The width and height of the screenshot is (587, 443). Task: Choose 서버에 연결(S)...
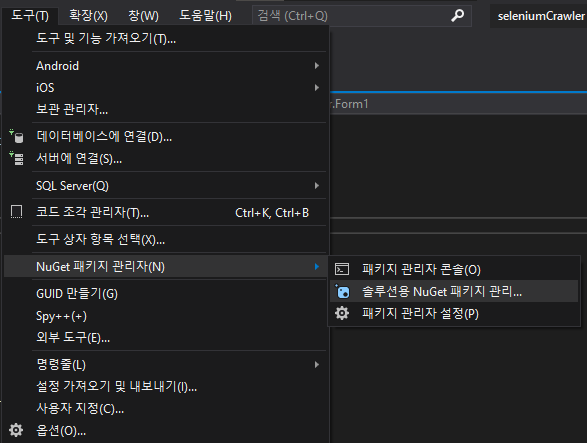point(166,158)
